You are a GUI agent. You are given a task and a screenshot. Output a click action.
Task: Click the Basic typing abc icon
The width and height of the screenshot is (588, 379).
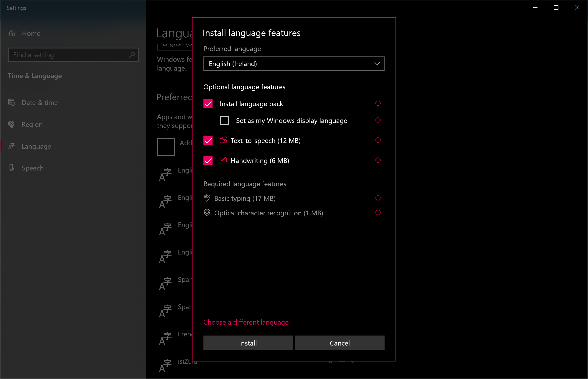[207, 198]
